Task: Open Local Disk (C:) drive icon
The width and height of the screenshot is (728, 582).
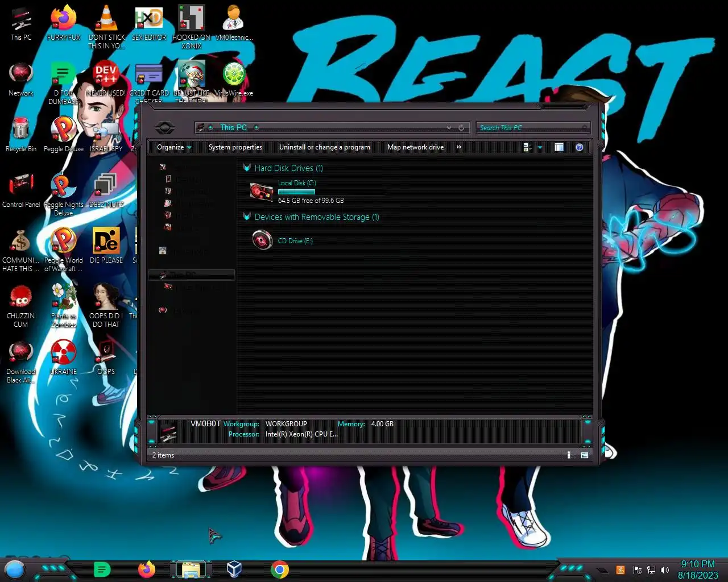Action: point(262,192)
